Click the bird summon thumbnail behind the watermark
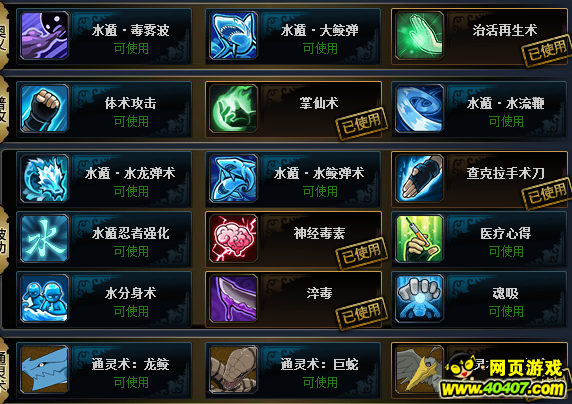 pos(420,369)
